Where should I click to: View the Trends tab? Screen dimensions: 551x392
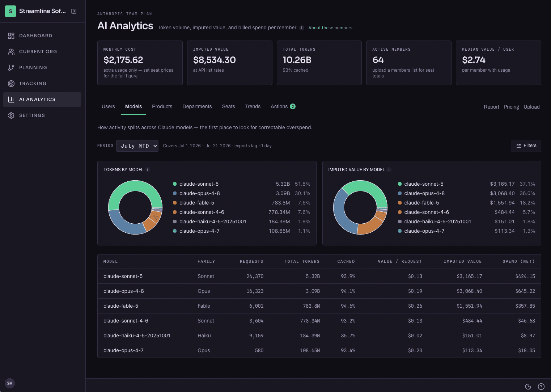tap(253, 106)
